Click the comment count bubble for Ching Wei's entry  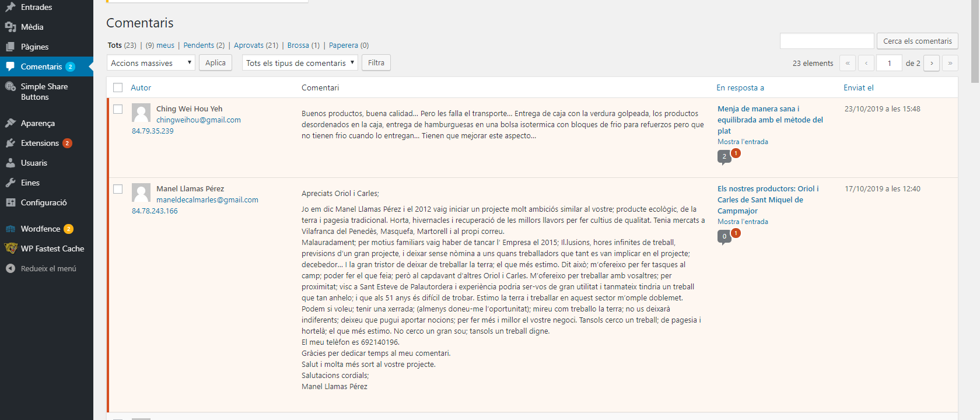724,157
